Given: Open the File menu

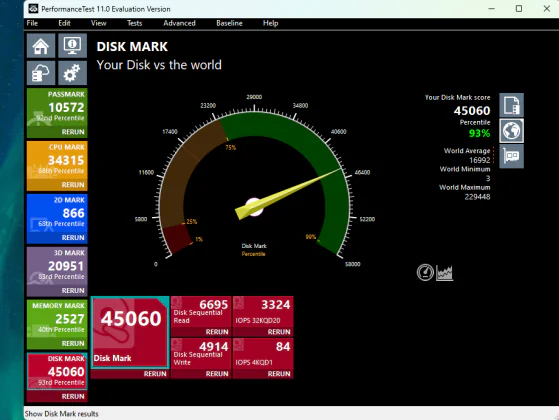Looking at the screenshot, I should click(32, 23).
